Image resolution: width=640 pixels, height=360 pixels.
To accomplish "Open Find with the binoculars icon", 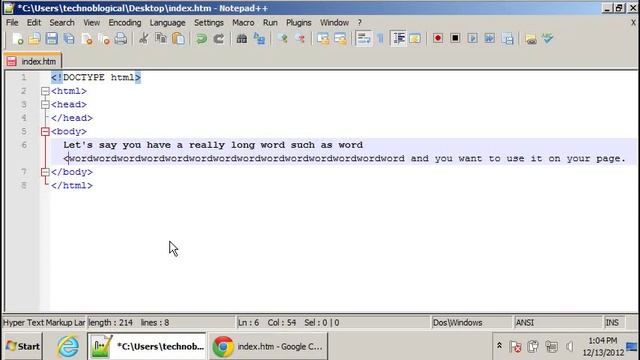I will pos(242,39).
